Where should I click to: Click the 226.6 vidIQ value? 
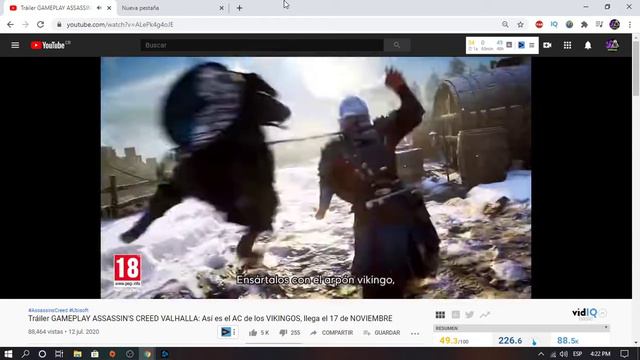tap(510, 340)
